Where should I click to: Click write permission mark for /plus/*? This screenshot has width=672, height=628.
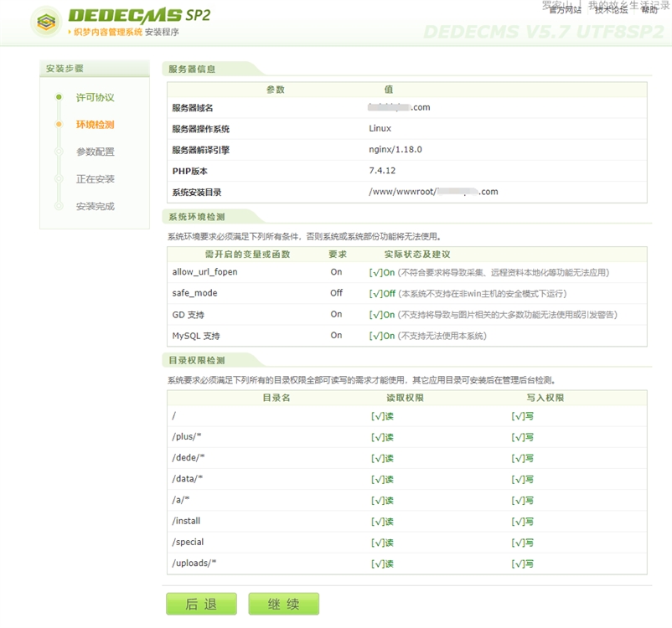pos(522,437)
